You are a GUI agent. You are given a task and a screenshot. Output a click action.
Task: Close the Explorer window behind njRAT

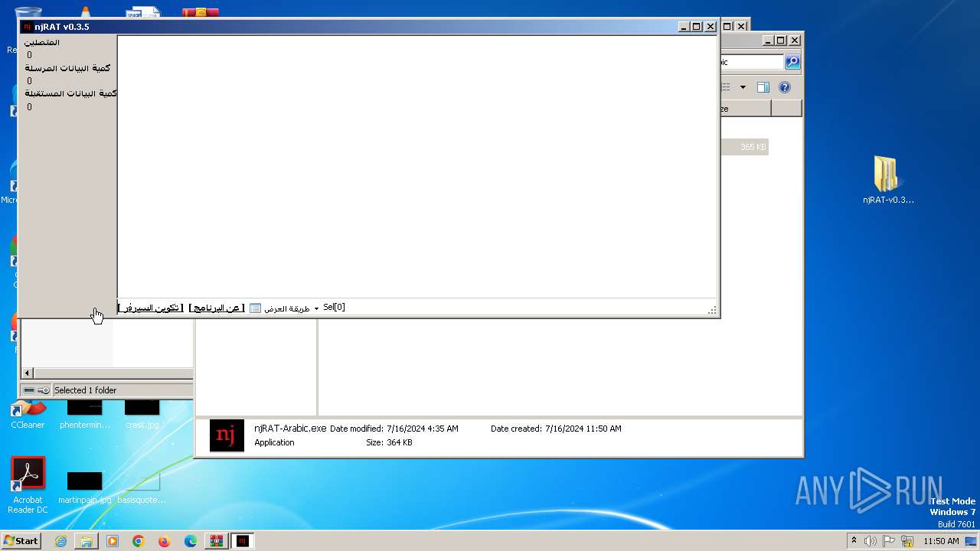(x=795, y=41)
